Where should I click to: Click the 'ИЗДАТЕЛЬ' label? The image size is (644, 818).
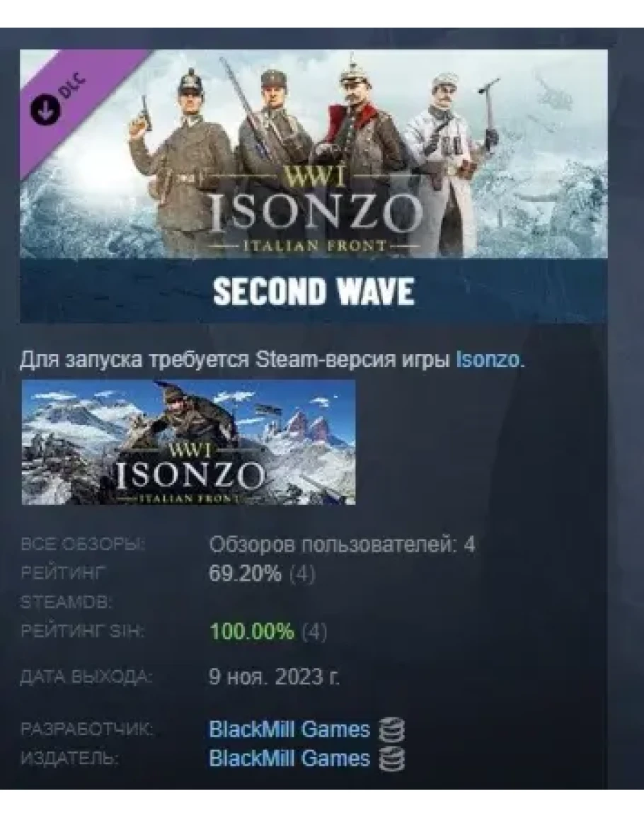[69, 759]
